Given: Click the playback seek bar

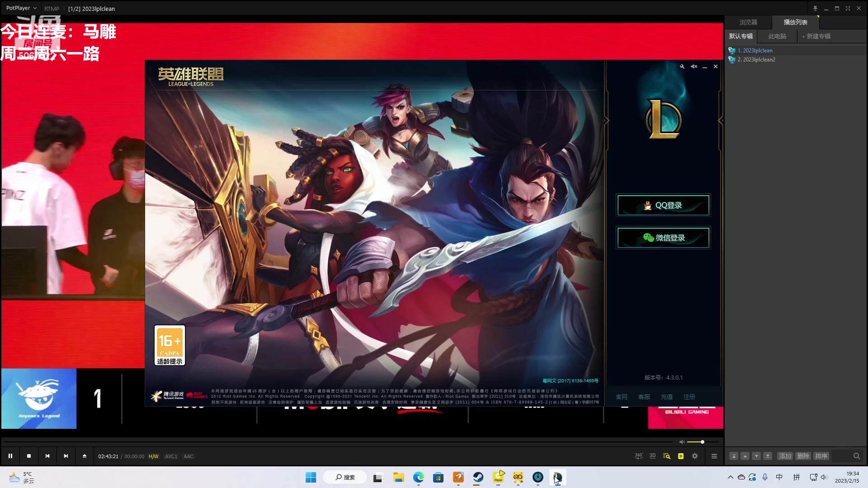Looking at the screenshot, I should 338,441.
